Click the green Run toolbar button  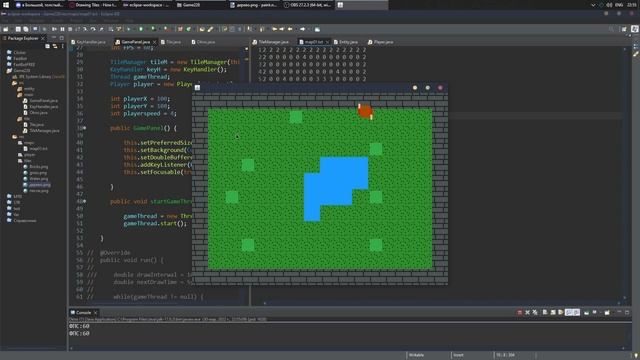tap(141, 29)
